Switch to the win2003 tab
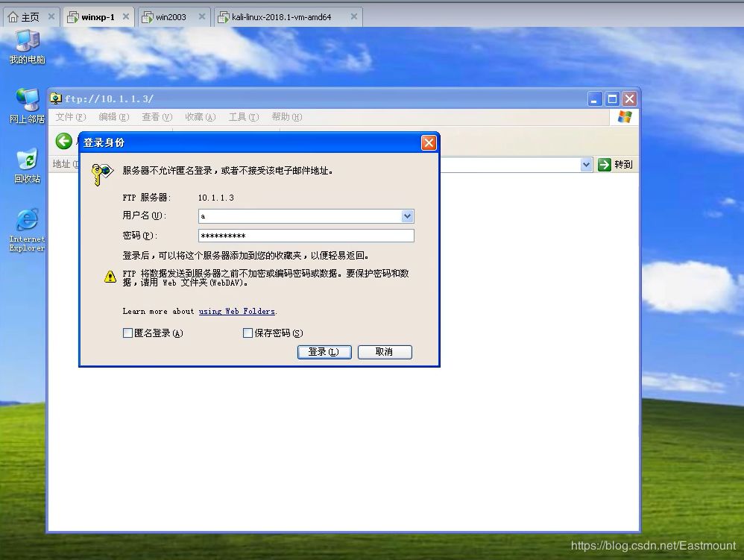 [174, 17]
